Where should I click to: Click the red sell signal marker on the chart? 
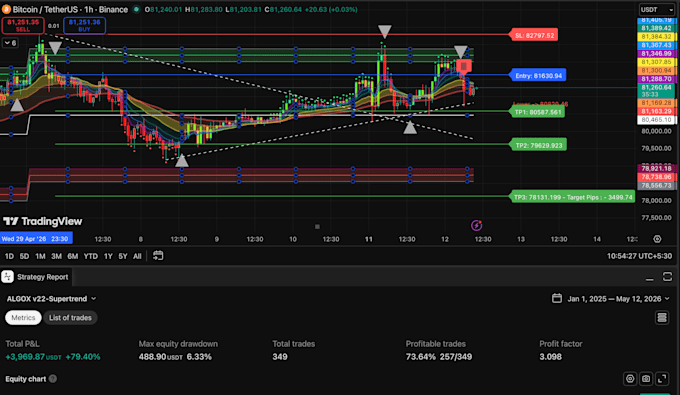464,66
